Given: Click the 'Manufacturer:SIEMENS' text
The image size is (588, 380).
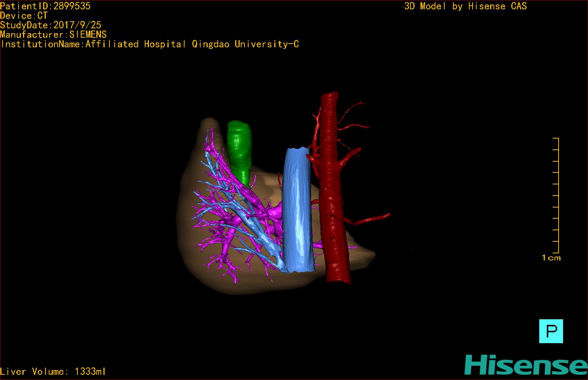Looking at the screenshot, I should click(53, 35).
